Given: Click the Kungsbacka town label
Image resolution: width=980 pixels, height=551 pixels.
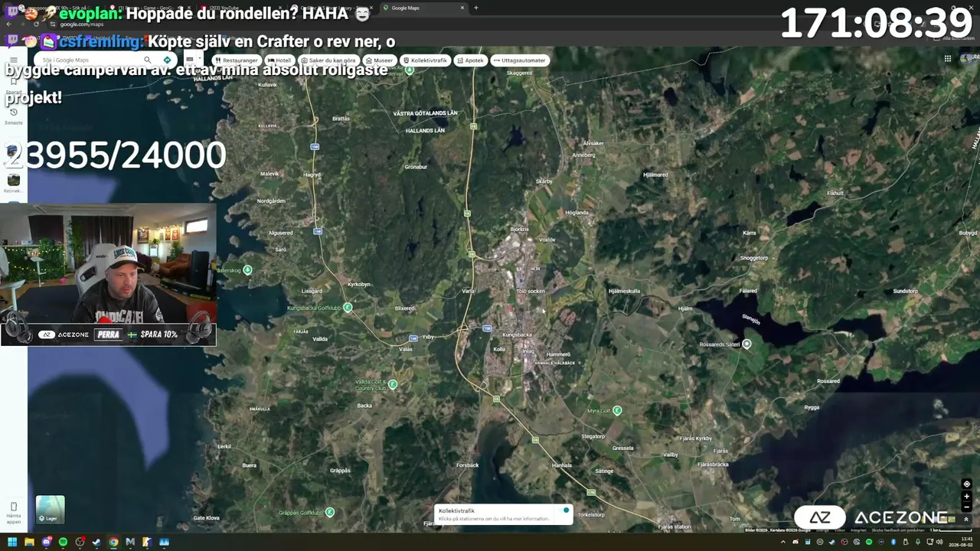Looking at the screenshot, I should (517, 335).
